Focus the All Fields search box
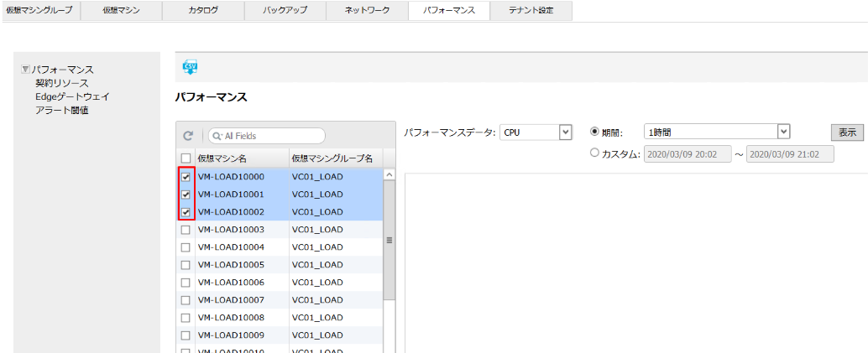This screenshot has height=353, width=868. pos(267,136)
